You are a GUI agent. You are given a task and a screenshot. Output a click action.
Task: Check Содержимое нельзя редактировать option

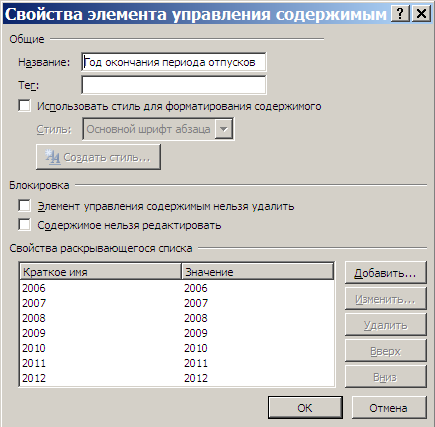(25, 225)
